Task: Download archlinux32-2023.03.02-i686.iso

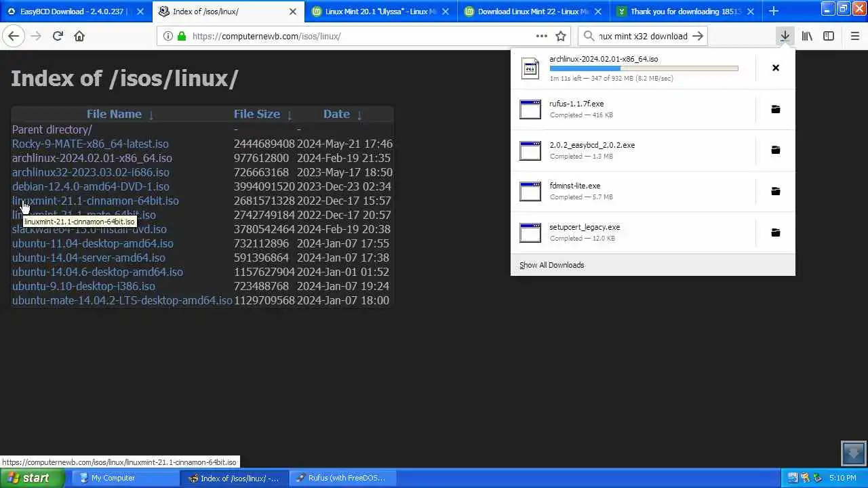Action: tap(91, 172)
